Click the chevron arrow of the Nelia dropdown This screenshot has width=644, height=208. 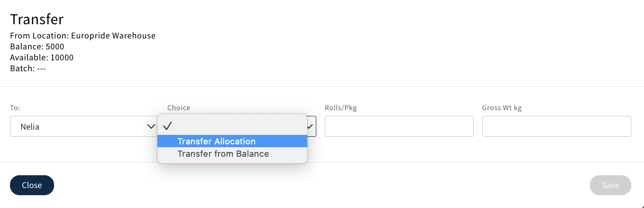[151, 127]
